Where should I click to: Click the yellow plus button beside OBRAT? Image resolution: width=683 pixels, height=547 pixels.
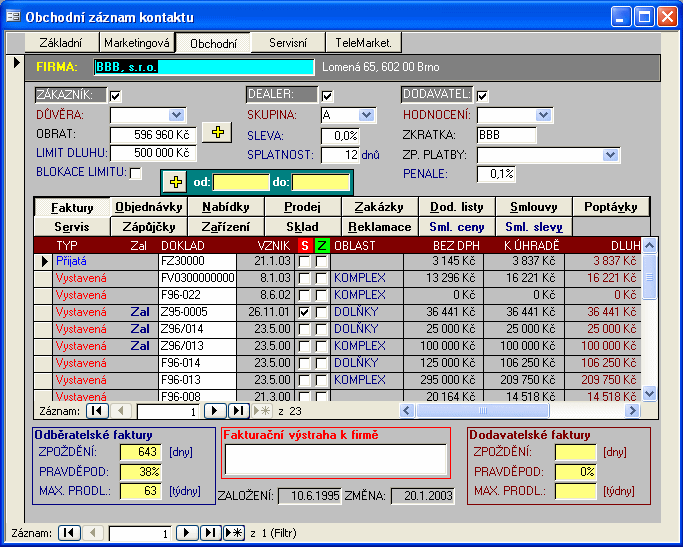[x=217, y=132]
